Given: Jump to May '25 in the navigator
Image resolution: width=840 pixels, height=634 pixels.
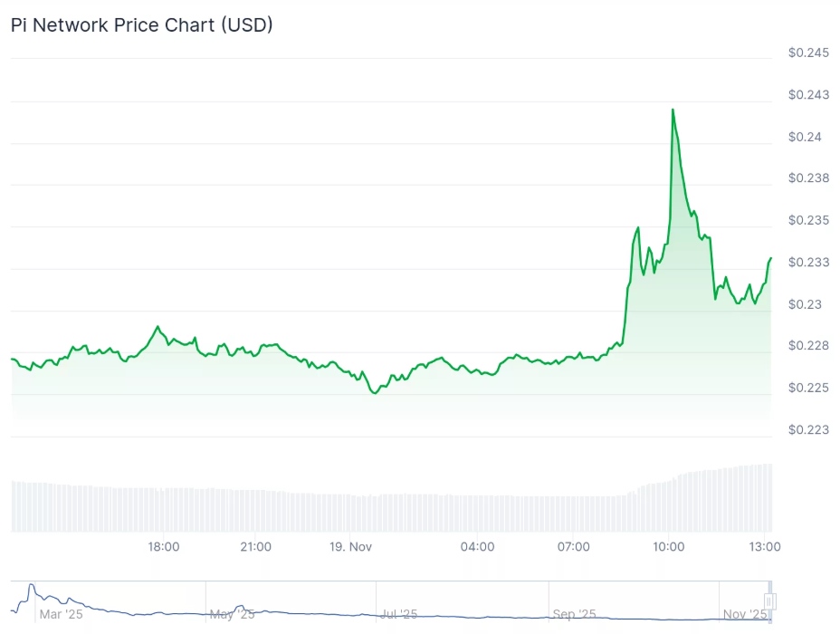Looking at the screenshot, I should pos(232,615).
